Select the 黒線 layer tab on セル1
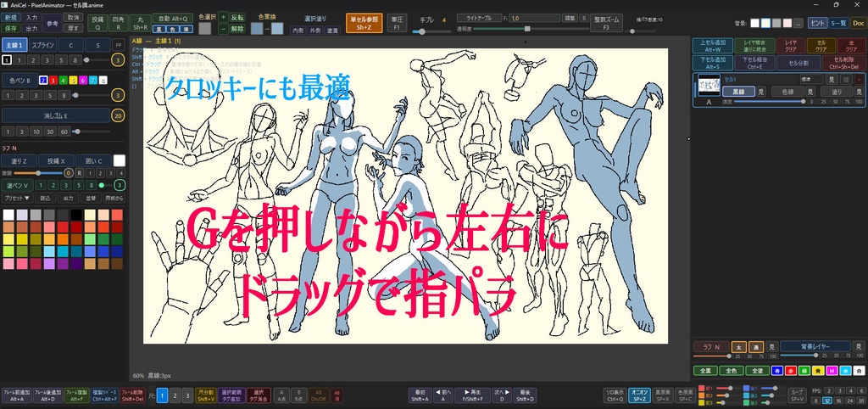The image size is (868, 409). [739, 92]
